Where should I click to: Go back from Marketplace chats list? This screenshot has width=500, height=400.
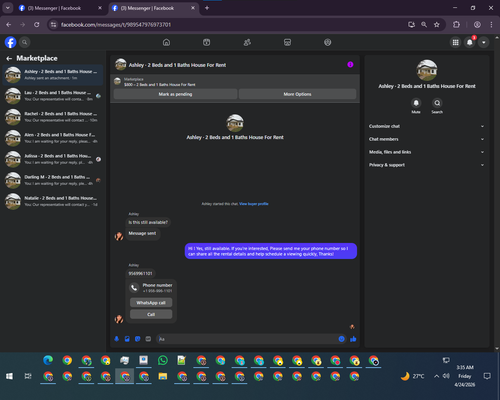click(9, 59)
